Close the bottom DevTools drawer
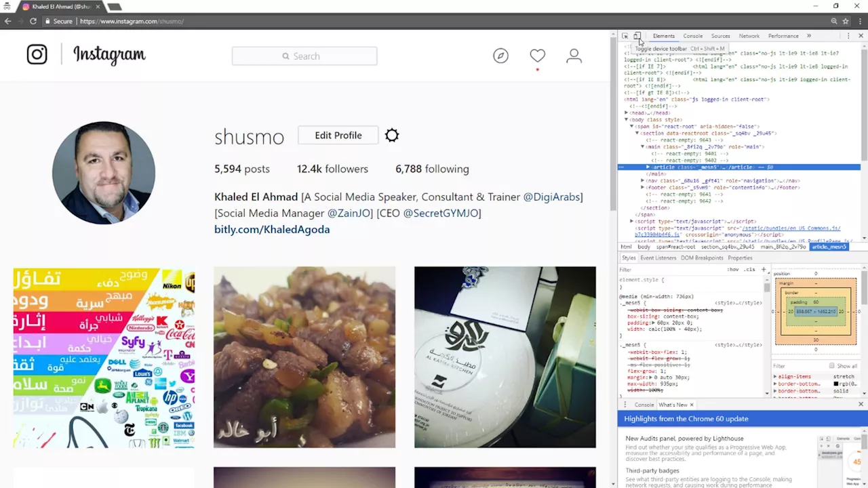Image resolution: width=868 pixels, height=488 pixels. point(861,405)
